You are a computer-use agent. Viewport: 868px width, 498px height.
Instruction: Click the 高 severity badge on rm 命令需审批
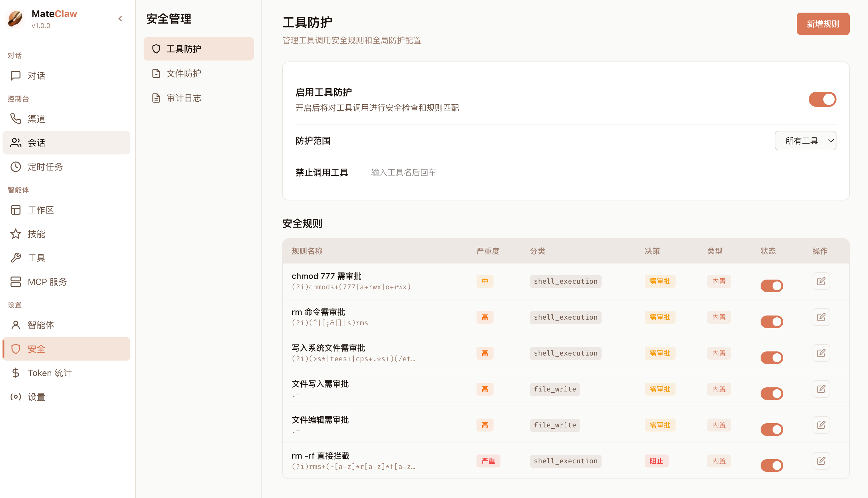485,317
